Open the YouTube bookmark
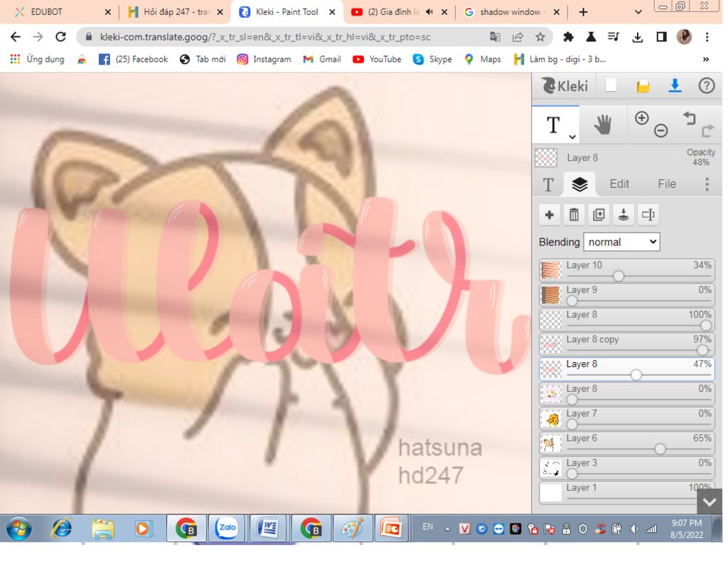 click(377, 59)
